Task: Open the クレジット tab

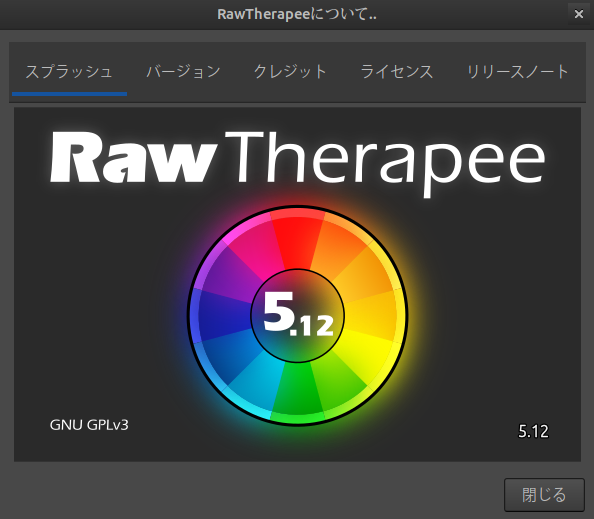Action: (x=290, y=71)
